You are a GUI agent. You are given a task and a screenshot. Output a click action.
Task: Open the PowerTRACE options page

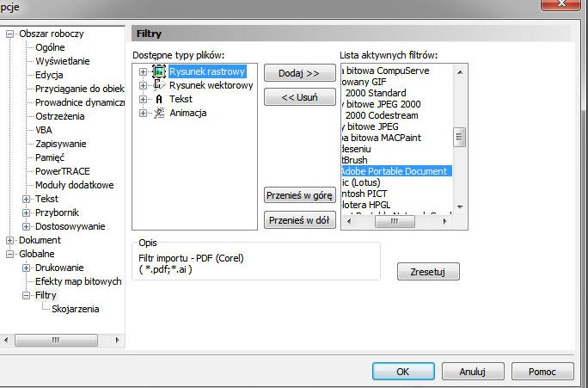62,171
